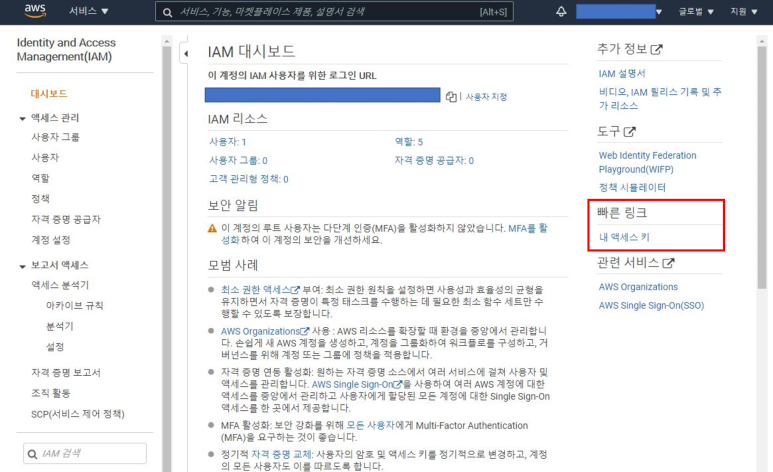The width and height of the screenshot is (773, 472).
Task: Click the 역할: 5 resource link
Action: [409, 142]
